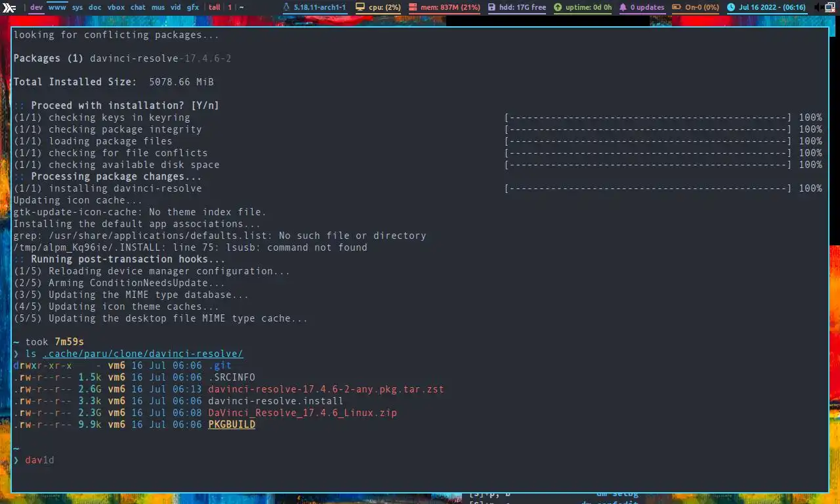
Task: Open the Jul 16 2022 - (06:16) date widget
Action: [772, 7]
